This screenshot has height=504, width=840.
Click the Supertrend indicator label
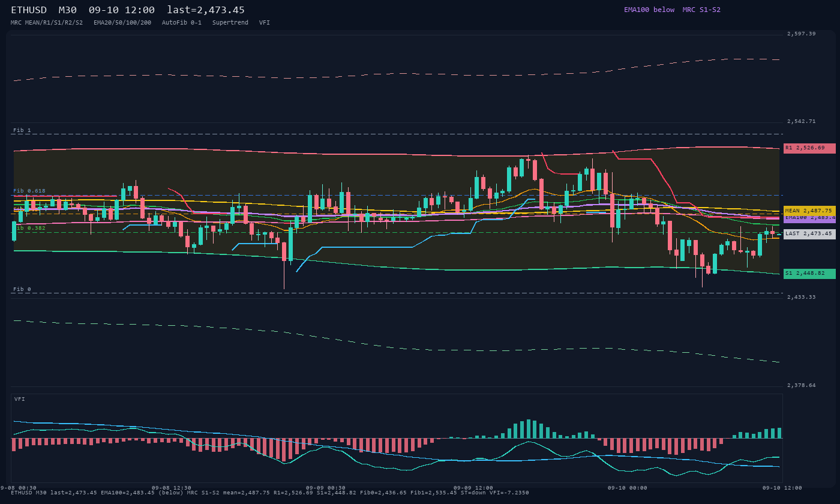[230, 23]
